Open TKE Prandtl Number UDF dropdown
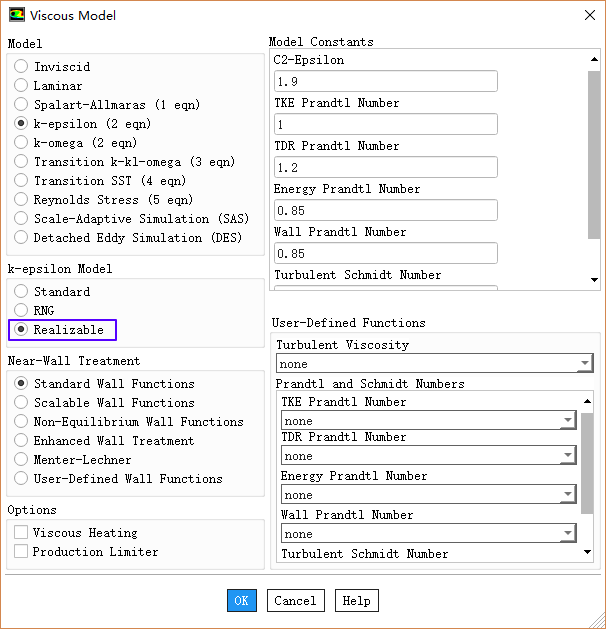Screen dimensions: 606x629 coord(429,420)
